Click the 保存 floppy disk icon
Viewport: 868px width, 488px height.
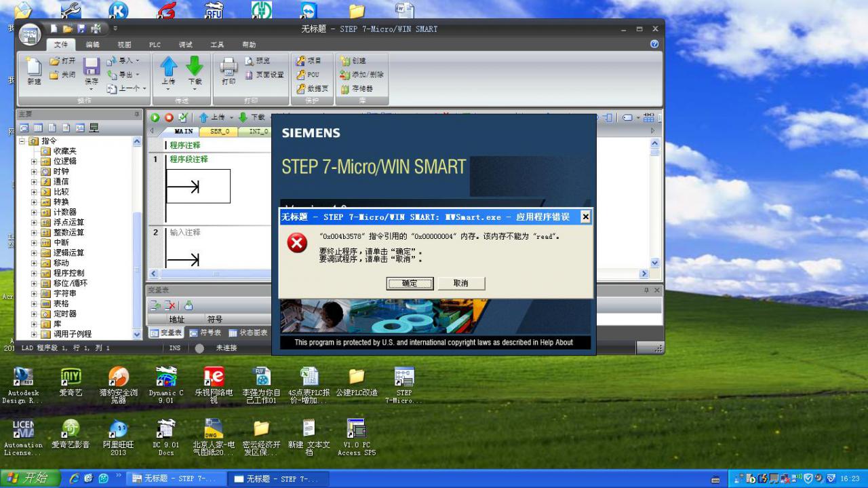[x=92, y=67]
